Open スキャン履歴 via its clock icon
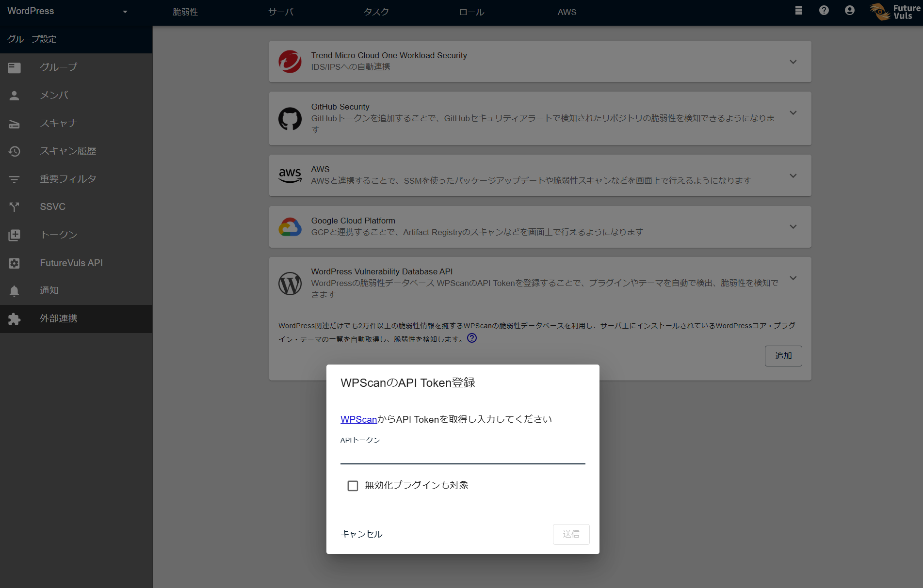This screenshot has width=923, height=588. click(x=14, y=151)
